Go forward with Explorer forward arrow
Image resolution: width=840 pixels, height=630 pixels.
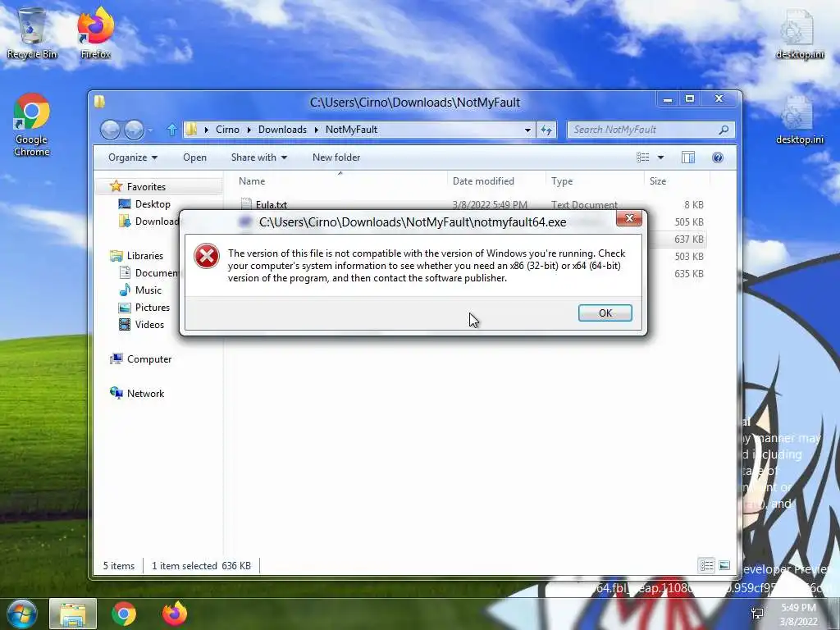tap(134, 130)
